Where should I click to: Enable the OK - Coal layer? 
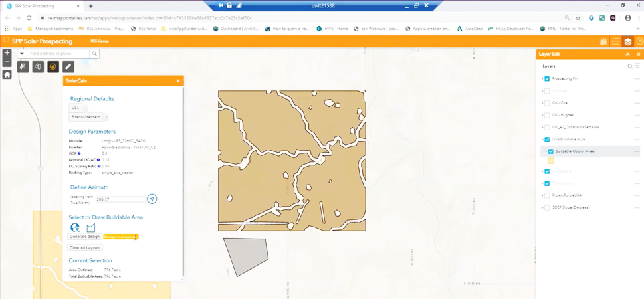(547, 103)
